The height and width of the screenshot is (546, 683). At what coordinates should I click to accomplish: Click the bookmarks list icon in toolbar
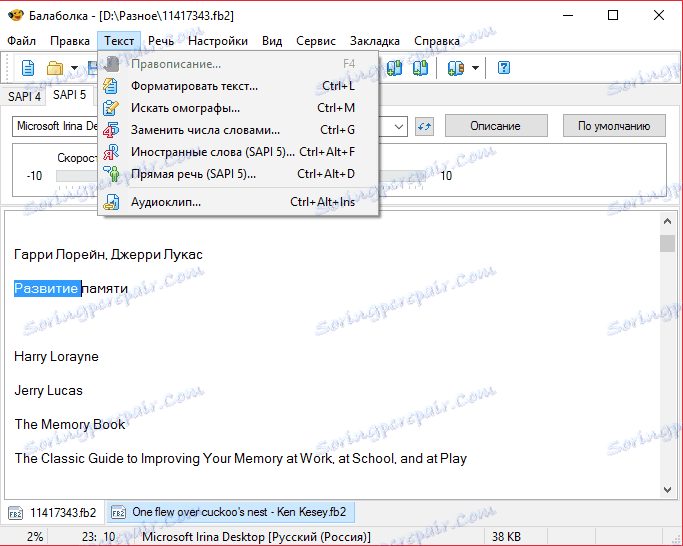(456, 68)
